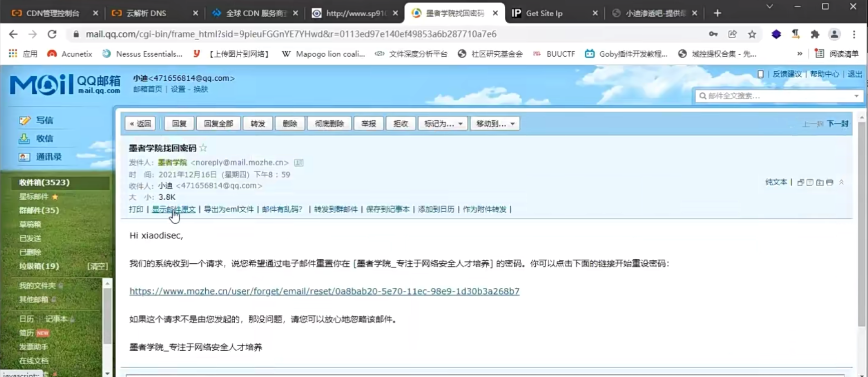Click the 通讯录 contacts icon
The image size is (868, 377).
tap(24, 157)
